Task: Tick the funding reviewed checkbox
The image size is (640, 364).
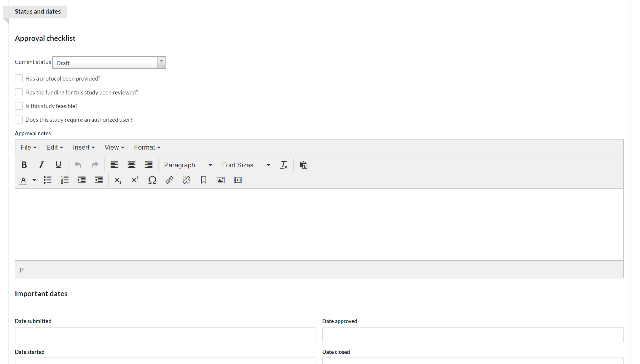Action: 19,92
